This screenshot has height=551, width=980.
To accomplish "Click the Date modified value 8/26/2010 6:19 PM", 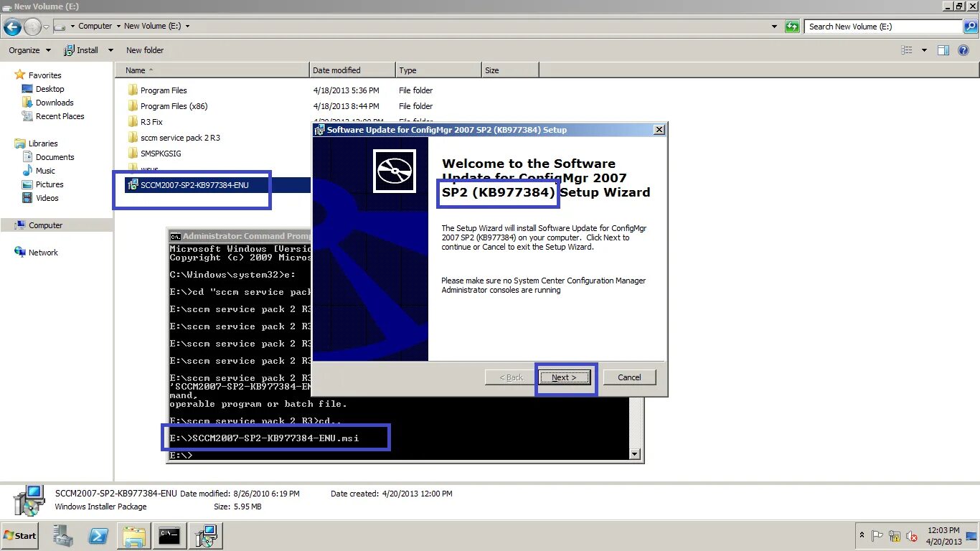I will 266,494.
